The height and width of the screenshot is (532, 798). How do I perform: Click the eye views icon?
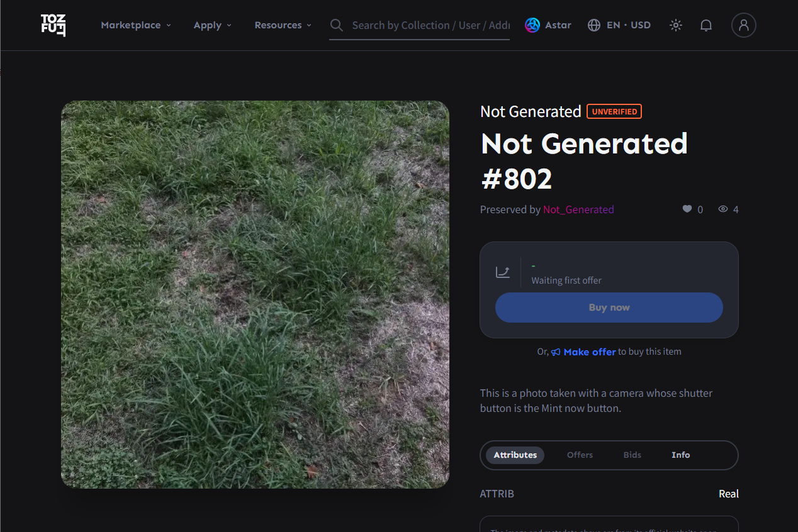723,209
